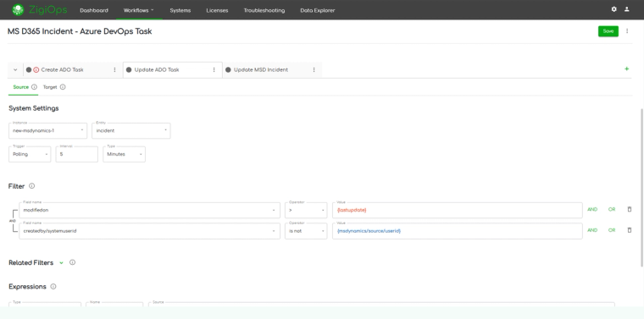Open the settings gear icon
Image resolution: width=644 pixels, height=319 pixels.
pyautogui.click(x=614, y=9)
